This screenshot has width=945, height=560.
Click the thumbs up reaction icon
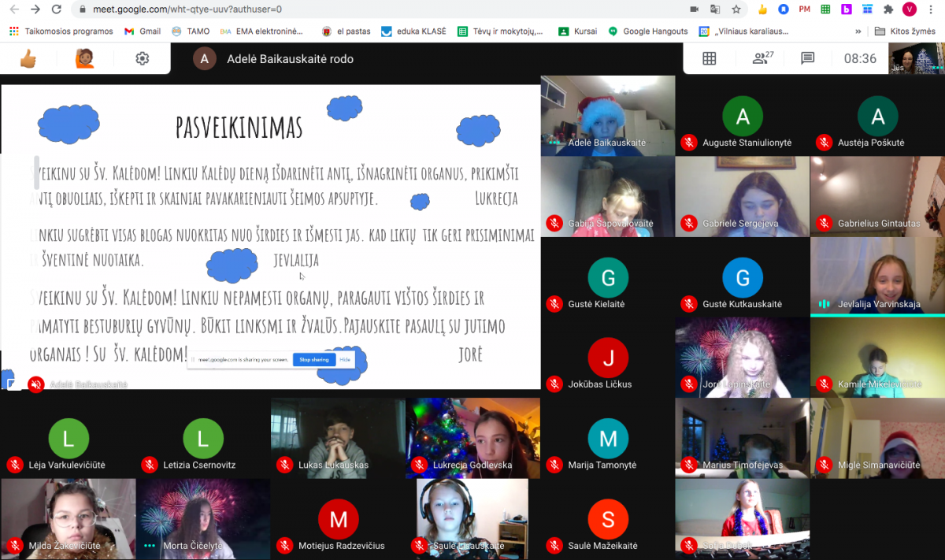tap(28, 58)
